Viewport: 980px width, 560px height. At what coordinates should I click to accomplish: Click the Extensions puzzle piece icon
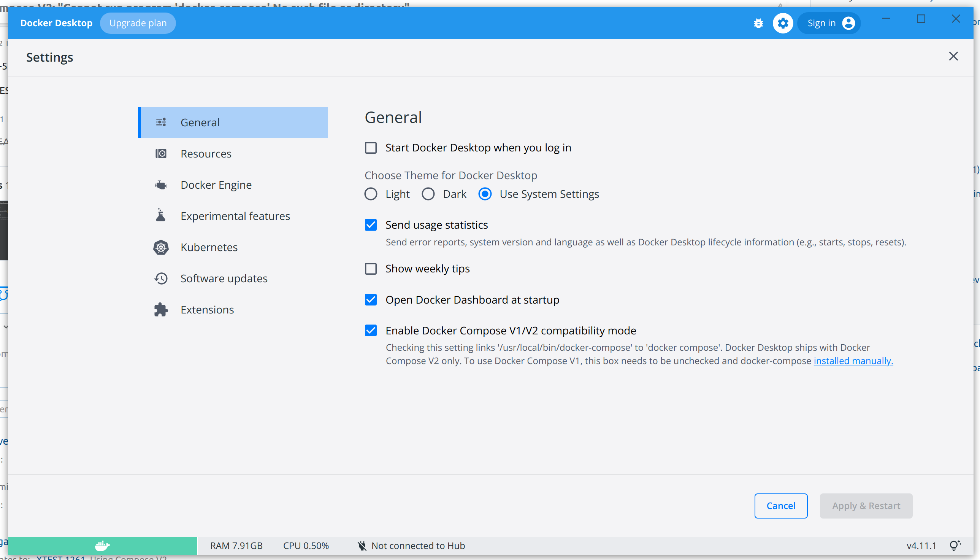[x=161, y=310]
